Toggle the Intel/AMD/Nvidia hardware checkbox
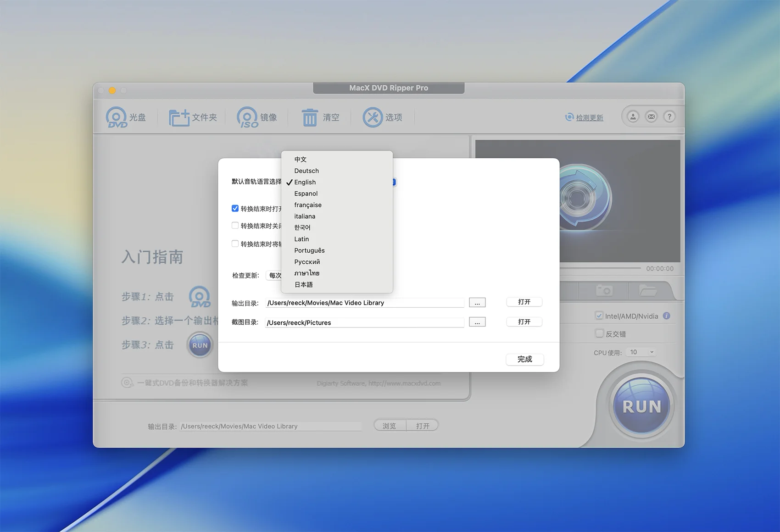 coord(599,316)
